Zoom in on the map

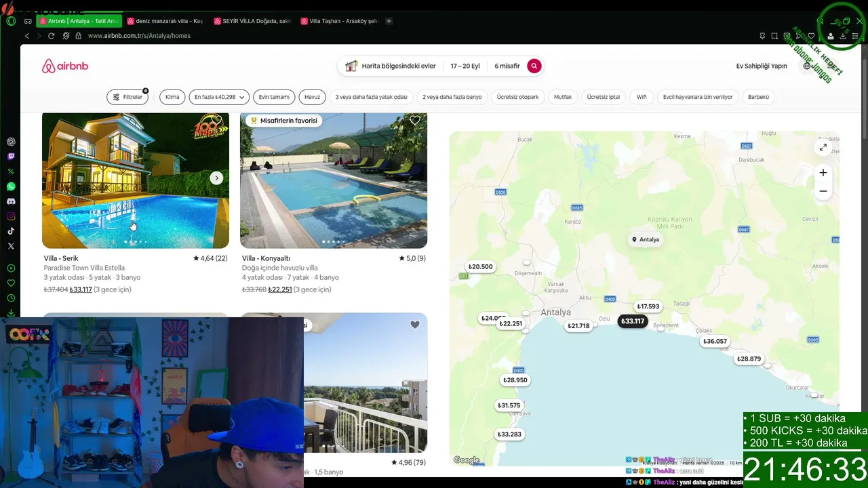point(823,173)
